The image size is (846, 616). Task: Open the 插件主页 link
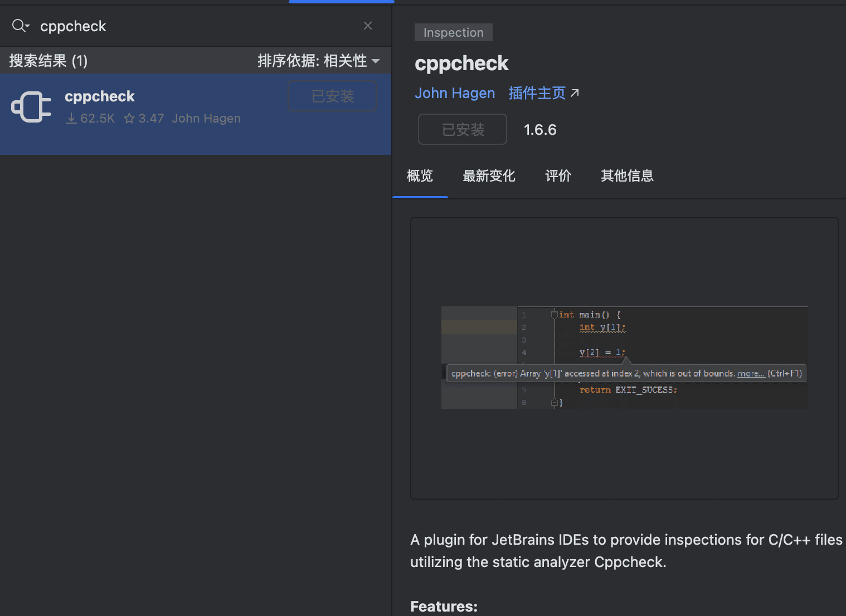537,93
